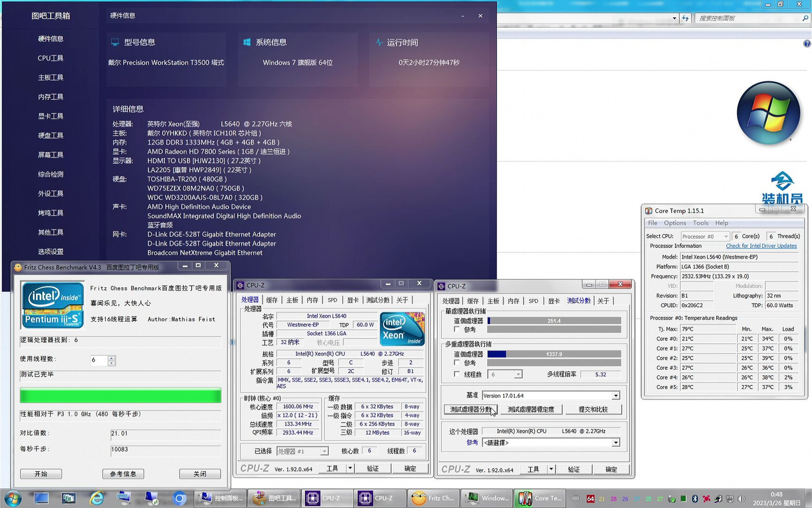This screenshot has width=812, height=508.
Task: Click the Check for Intel Driver Updates link
Action: point(761,246)
